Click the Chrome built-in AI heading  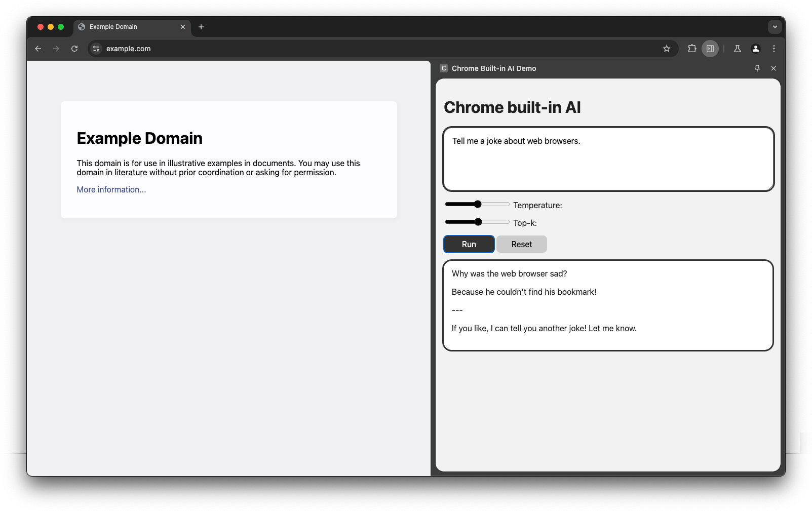coord(512,107)
